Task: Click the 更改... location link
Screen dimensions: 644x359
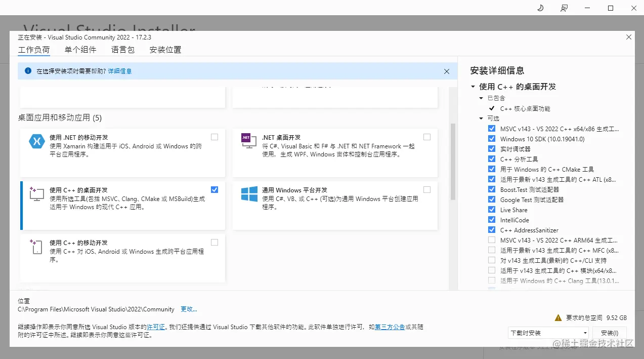Action: point(189,309)
